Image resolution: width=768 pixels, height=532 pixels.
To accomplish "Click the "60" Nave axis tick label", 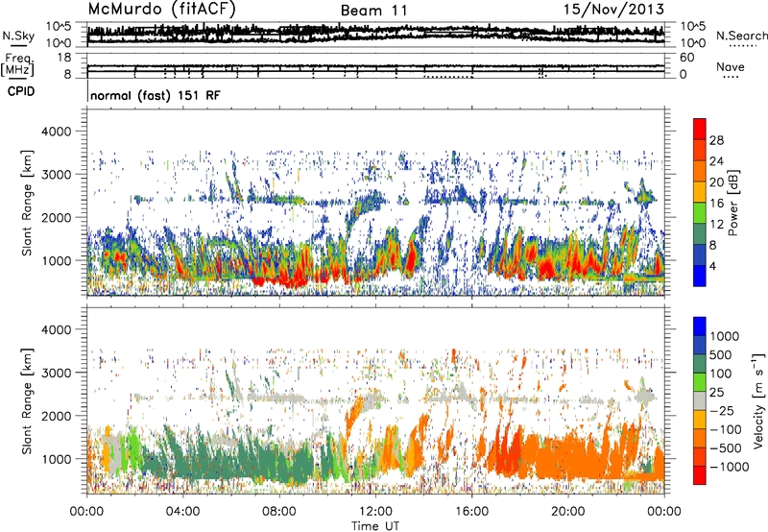I will tap(686, 58).
